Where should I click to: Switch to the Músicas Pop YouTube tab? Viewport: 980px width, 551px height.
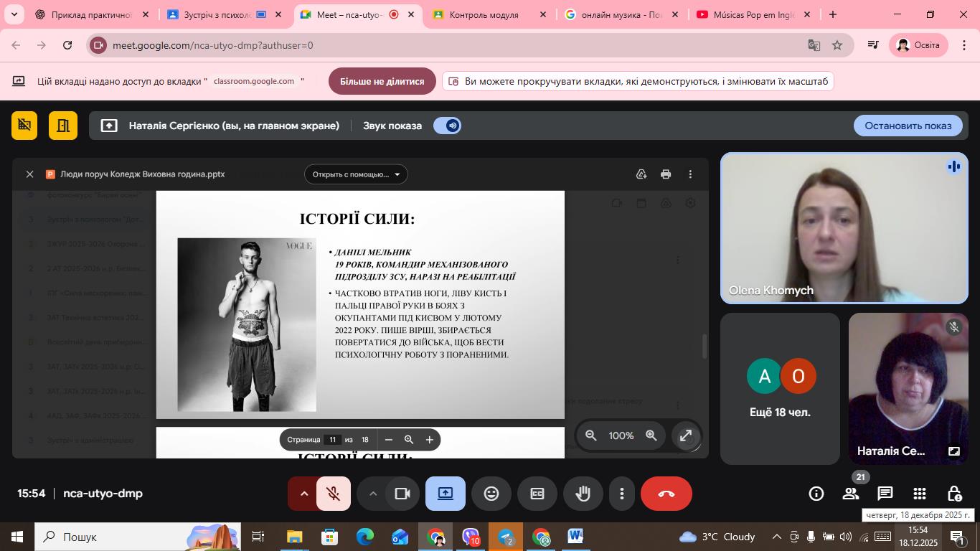point(753,14)
